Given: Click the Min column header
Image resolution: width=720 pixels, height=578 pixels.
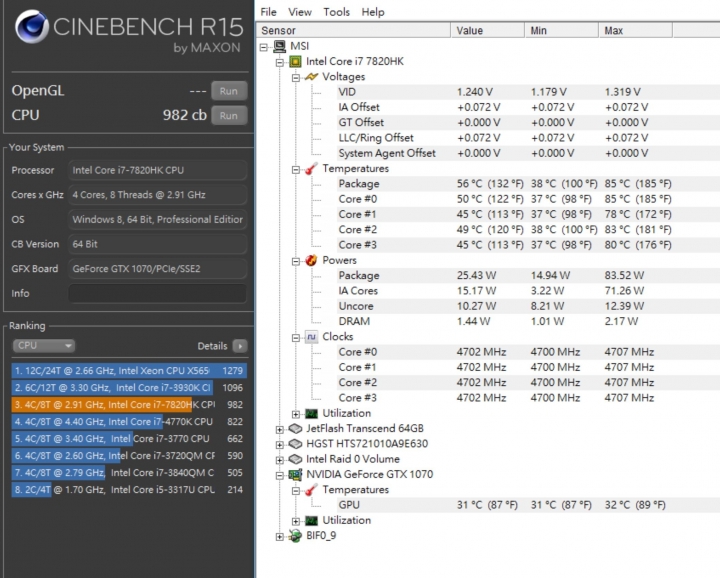Looking at the screenshot, I should pyautogui.click(x=562, y=31).
